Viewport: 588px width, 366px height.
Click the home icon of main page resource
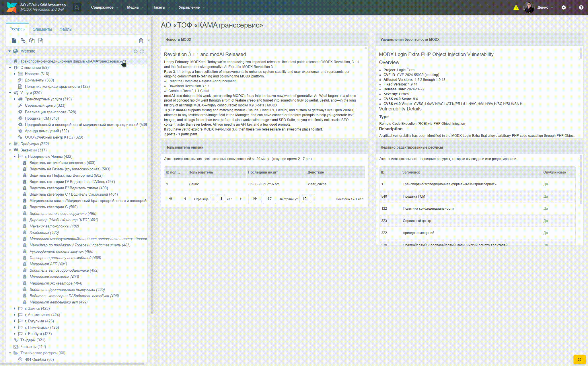[x=16, y=61]
